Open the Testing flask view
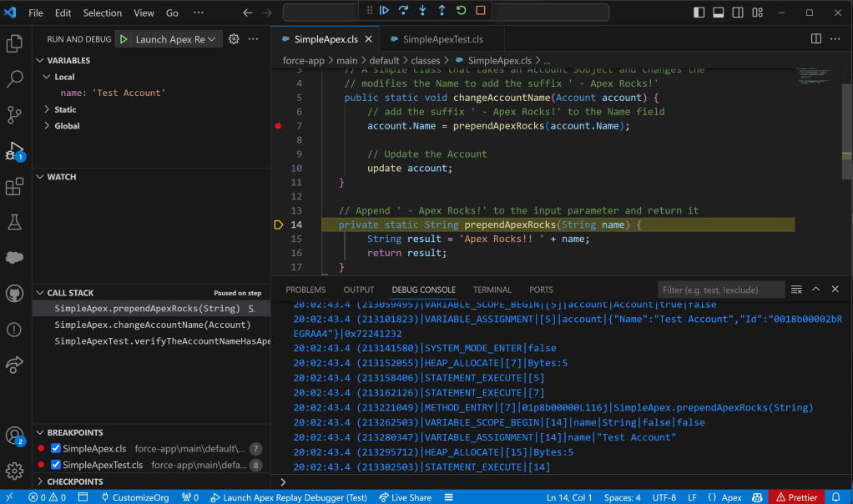Screen dimensions: 853x504 14,222
